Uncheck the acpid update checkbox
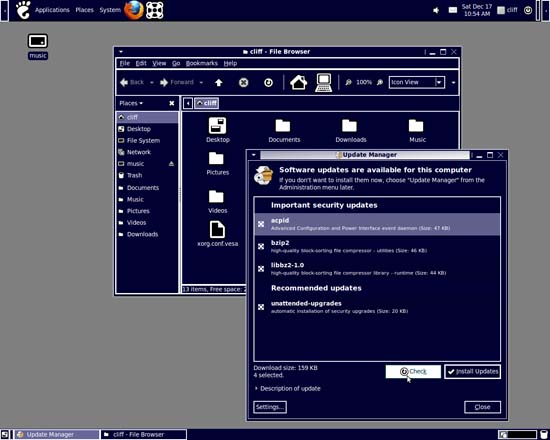The height and width of the screenshot is (440, 550). tap(261, 224)
